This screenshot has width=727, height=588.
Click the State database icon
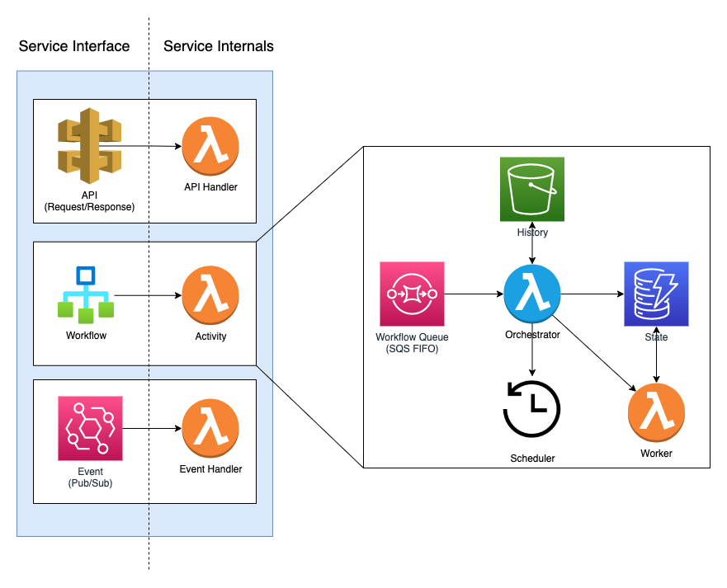click(656, 294)
